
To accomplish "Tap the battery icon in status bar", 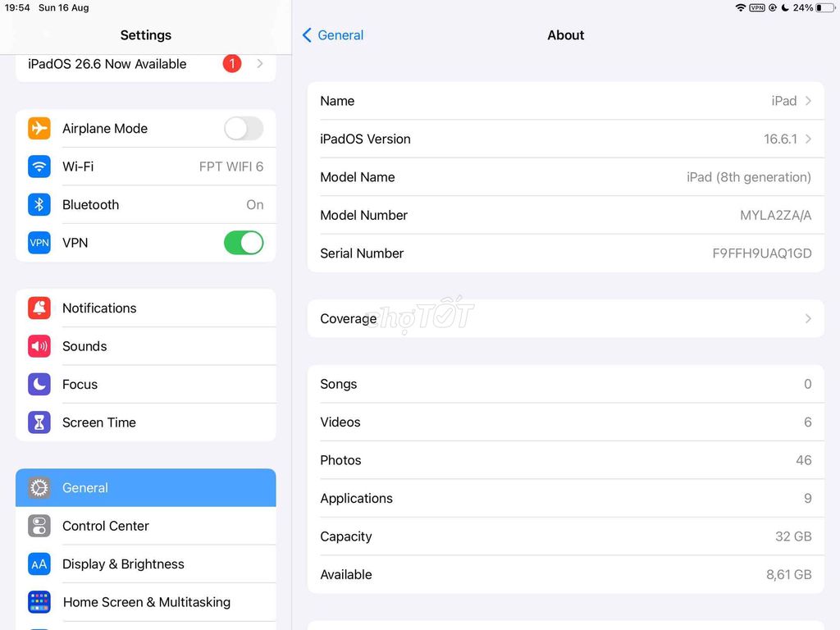I will (x=825, y=7).
